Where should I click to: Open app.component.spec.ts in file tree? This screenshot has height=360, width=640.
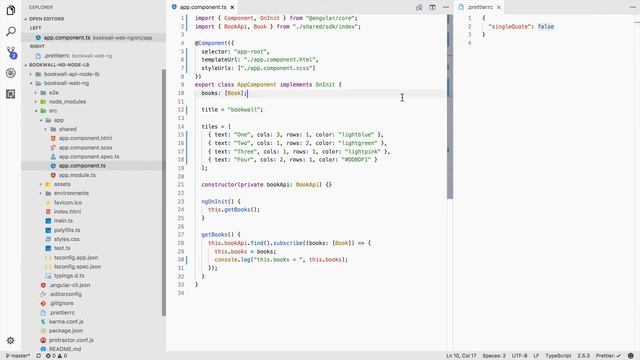pos(89,157)
